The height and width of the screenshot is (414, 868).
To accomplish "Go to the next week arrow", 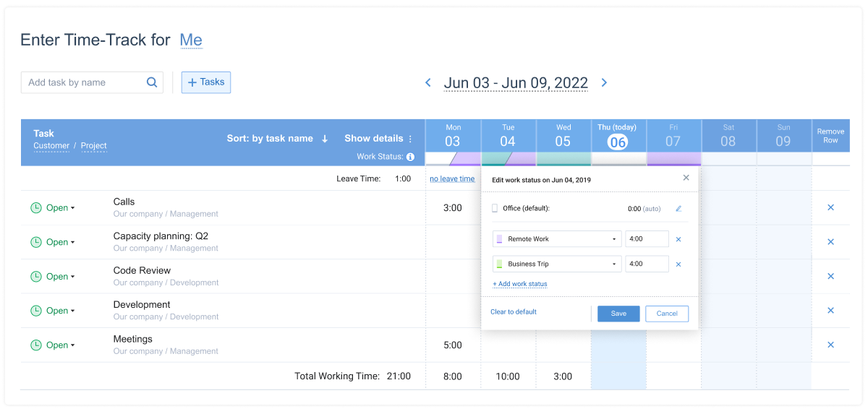I will coord(604,83).
